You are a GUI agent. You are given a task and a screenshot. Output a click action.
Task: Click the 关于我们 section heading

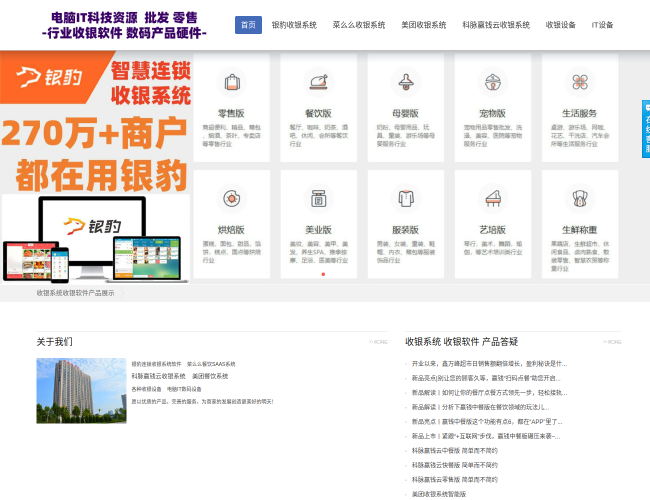(54, 342)
